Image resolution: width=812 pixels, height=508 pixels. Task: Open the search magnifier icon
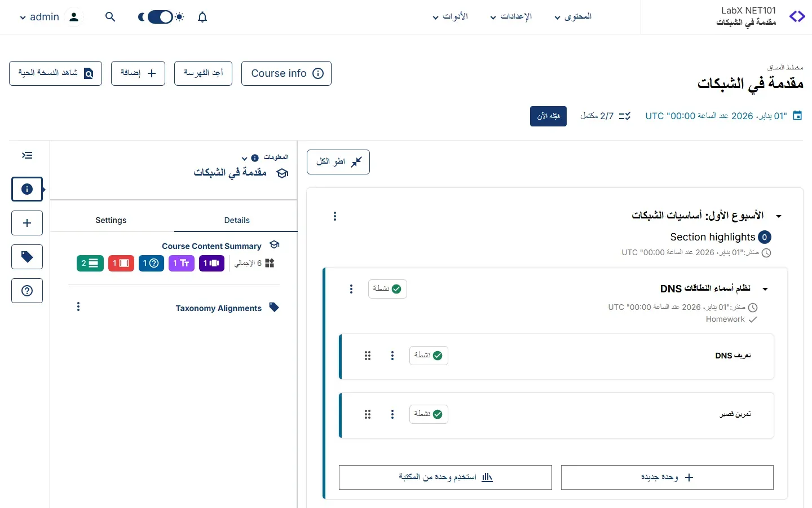click(x=111, y=17)
